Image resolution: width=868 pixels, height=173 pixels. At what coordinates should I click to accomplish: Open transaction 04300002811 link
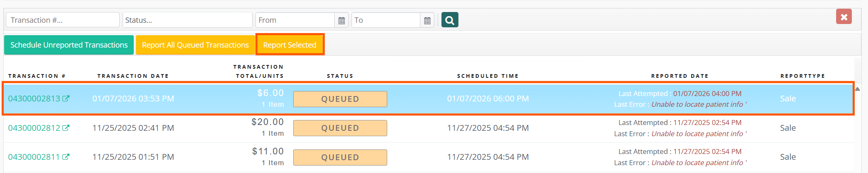click(34, 157)
